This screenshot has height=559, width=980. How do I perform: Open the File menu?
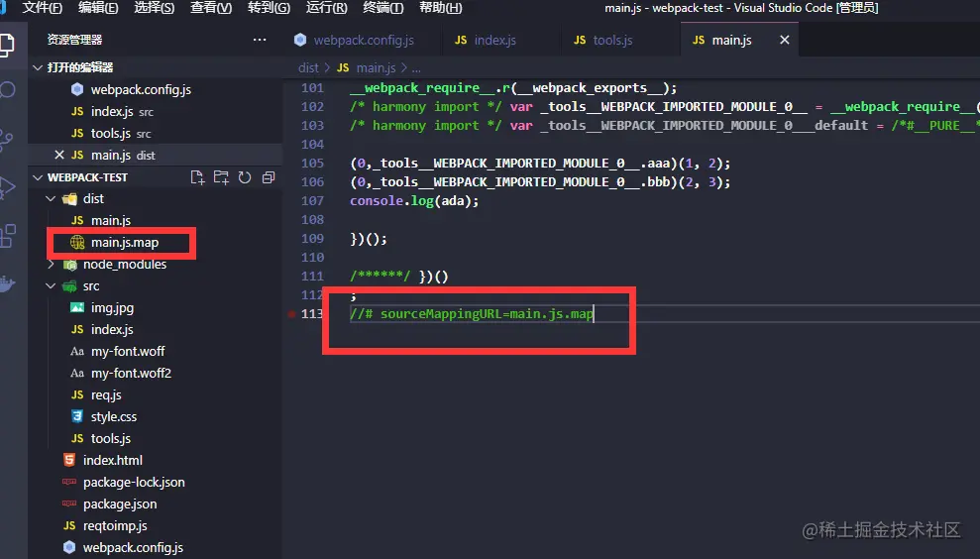coord(43,8)
